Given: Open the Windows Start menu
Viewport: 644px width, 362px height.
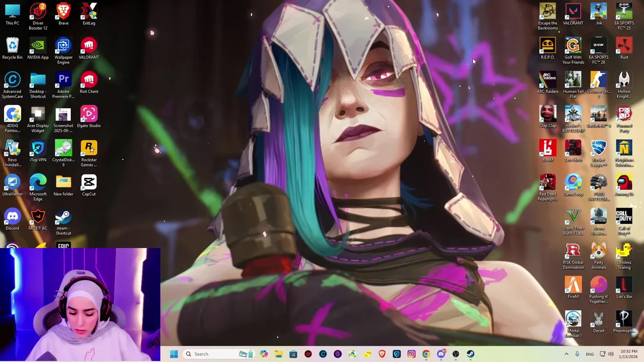Looking at the screenshot, I should (174, 354).
